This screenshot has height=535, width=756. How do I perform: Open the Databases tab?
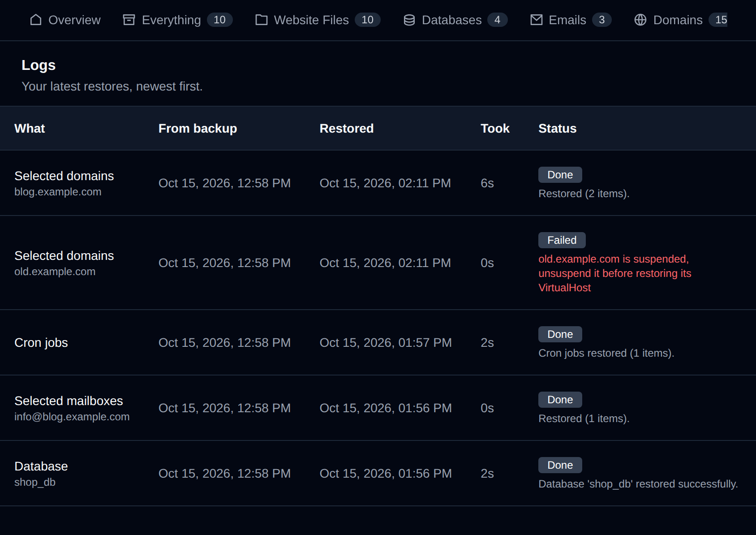(455, 20)
